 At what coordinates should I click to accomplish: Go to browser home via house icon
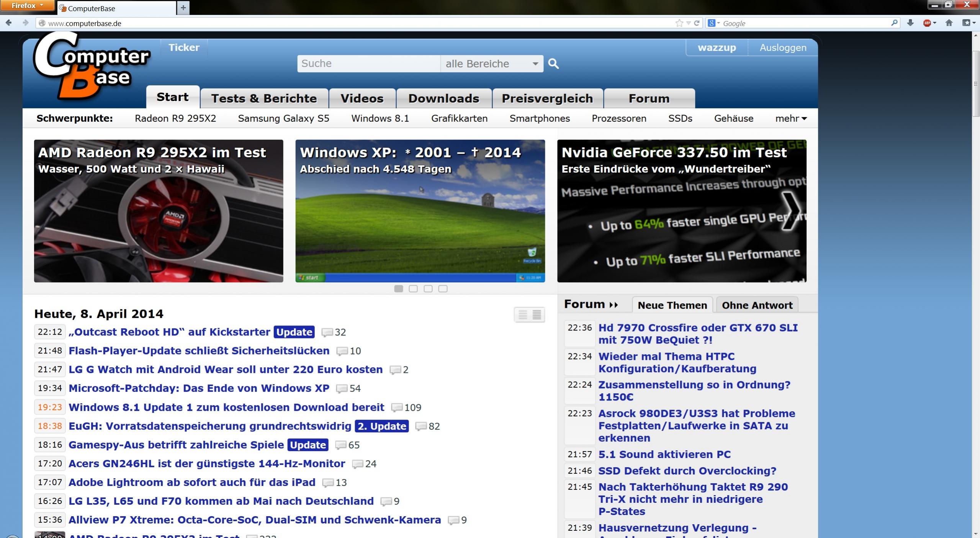949,23
